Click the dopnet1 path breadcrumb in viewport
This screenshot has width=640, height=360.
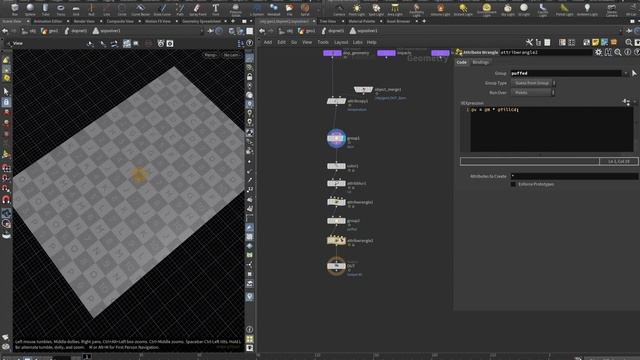pos(76,31)
